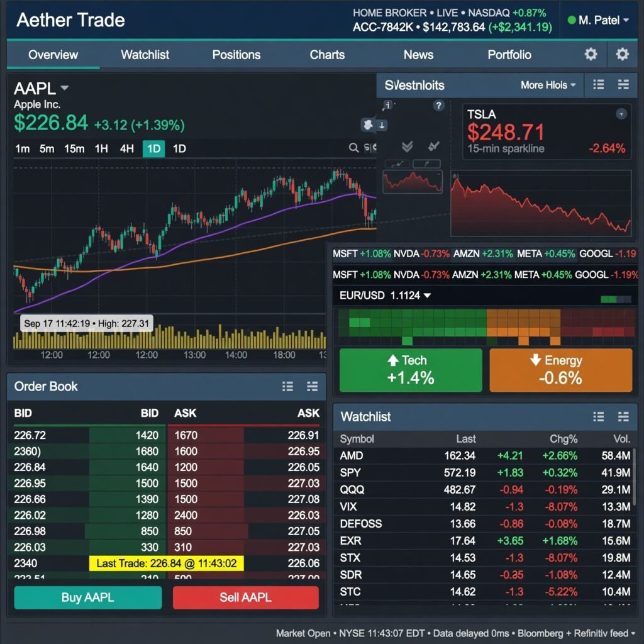Click ask price 227.08 in Order Book

click(x=303, y=499)
